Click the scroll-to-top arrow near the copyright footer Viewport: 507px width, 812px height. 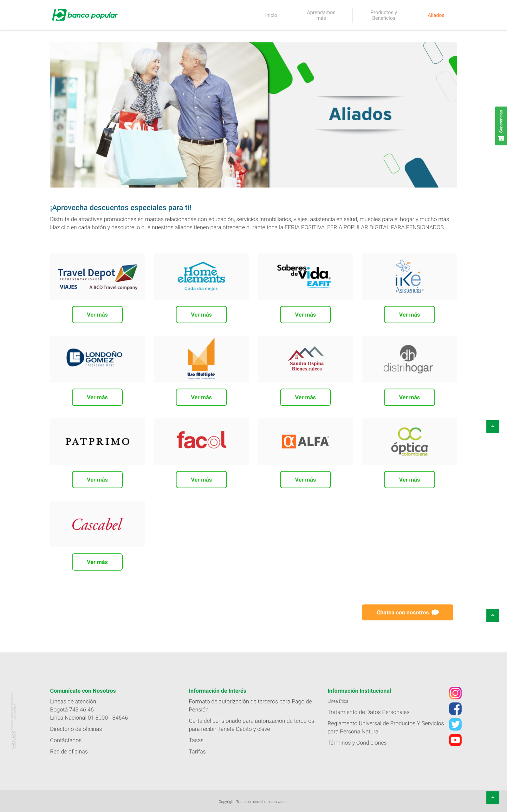[x=493, y=798]
